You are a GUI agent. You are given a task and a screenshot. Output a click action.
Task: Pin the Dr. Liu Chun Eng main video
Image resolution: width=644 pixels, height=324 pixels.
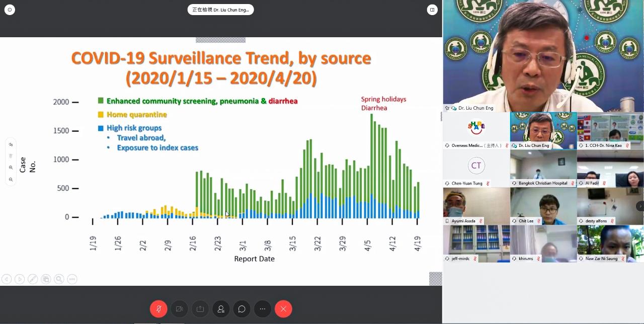point(447,108)
